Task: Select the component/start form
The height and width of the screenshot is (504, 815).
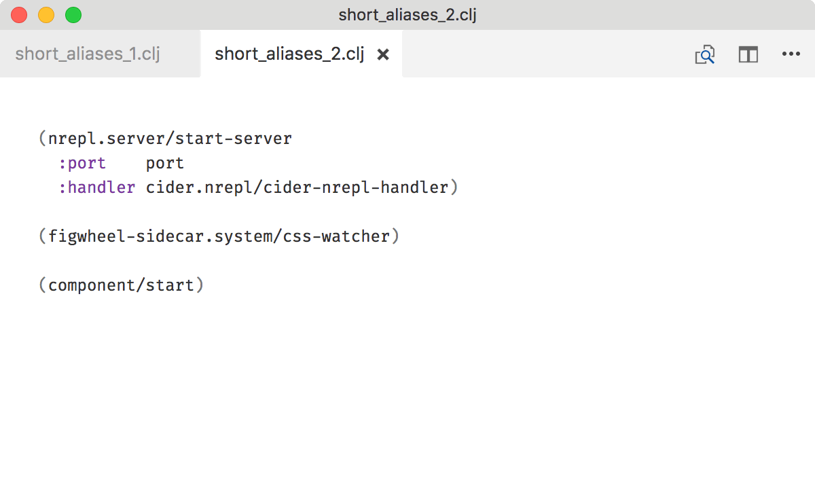Action: coord(122,285)
